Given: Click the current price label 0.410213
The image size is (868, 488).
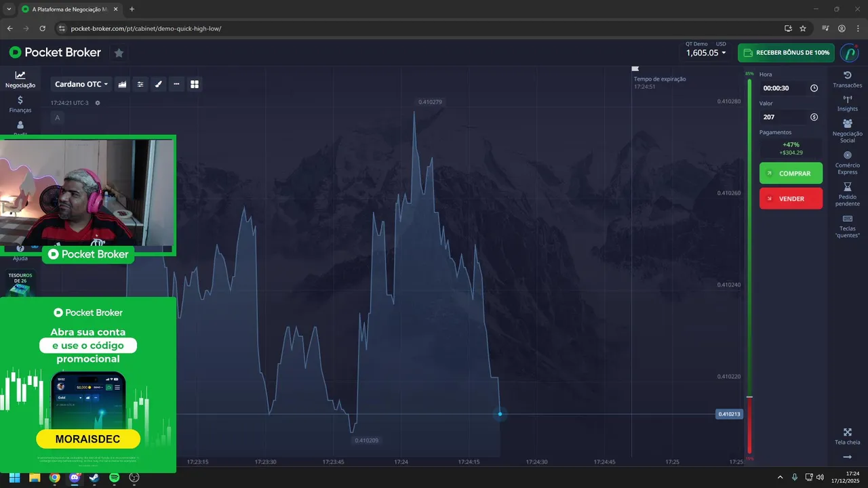Looking at the screenshot, I should click(x=729, y=414).
